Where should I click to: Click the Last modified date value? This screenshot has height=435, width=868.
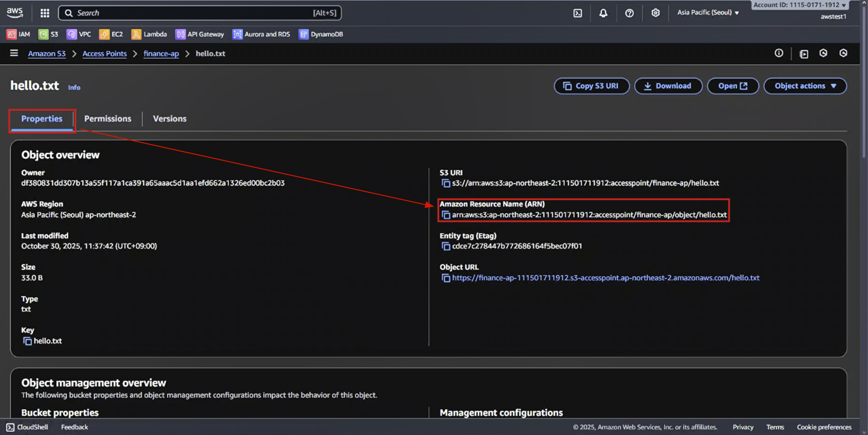(x=89, y=246)
